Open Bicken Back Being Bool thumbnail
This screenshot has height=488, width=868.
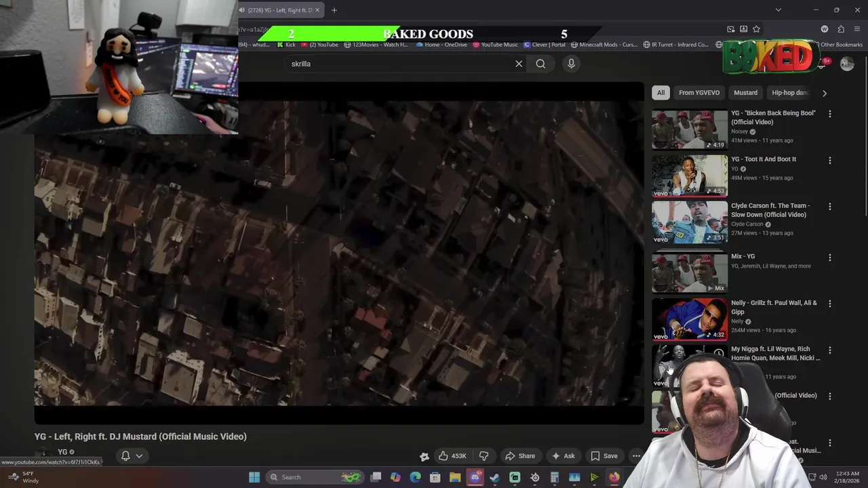point(690,129)
